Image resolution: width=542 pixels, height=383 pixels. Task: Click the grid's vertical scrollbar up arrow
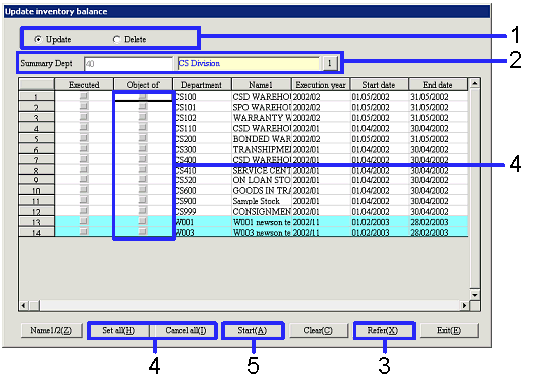point(475,83)
